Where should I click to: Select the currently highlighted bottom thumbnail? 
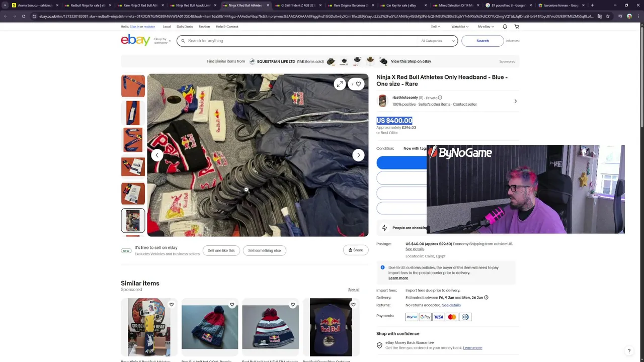[x=133, y=221]
